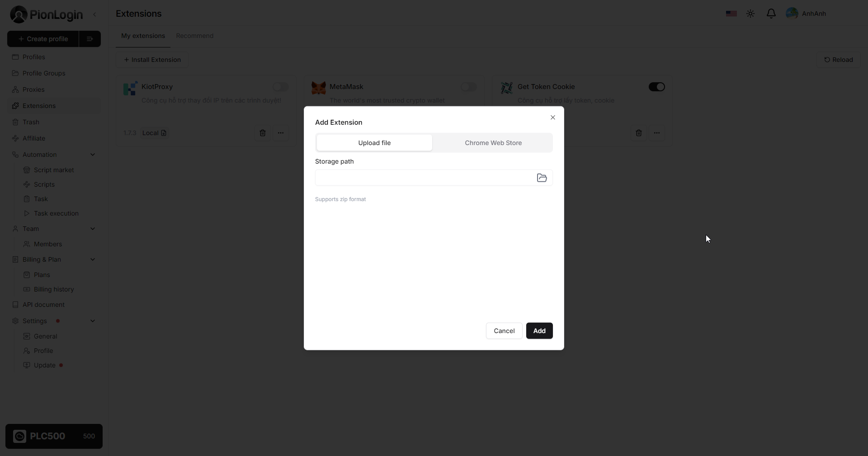Switch to the Chrome Web Store tab

493,143
